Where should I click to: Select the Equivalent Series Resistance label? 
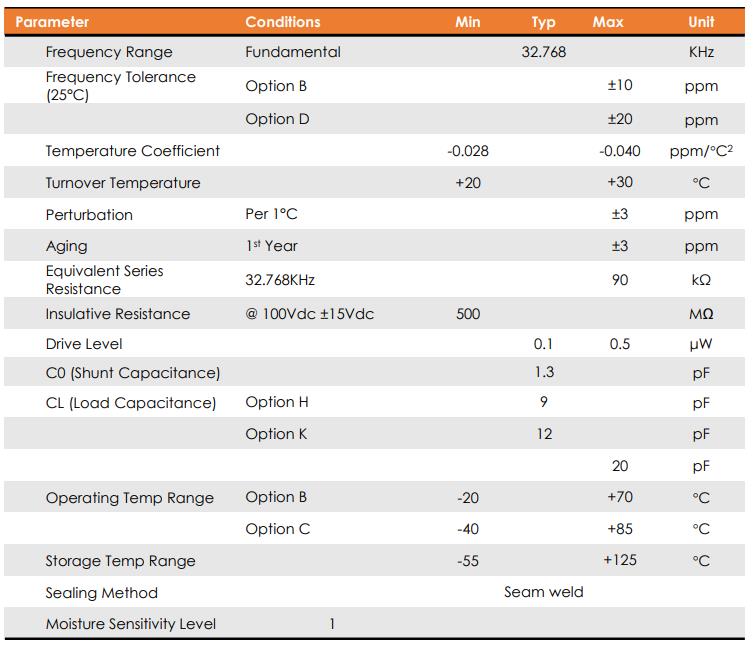[104, 280]
